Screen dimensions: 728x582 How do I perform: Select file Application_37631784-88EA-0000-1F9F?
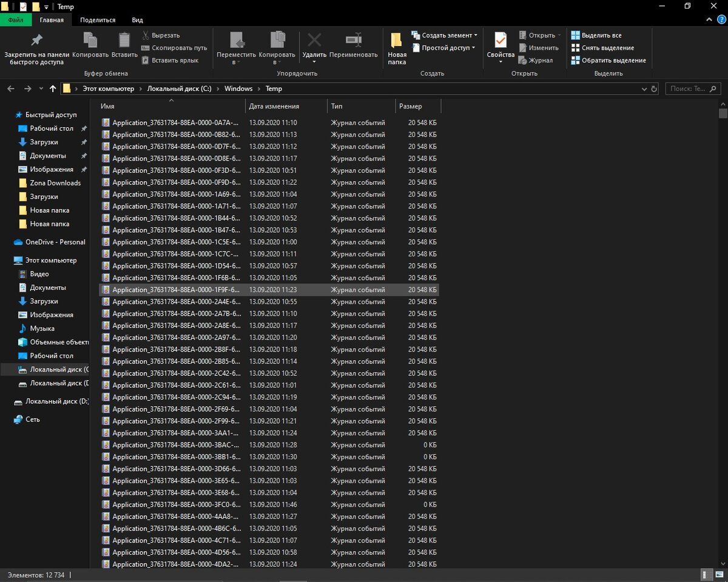tap(269, 290)
